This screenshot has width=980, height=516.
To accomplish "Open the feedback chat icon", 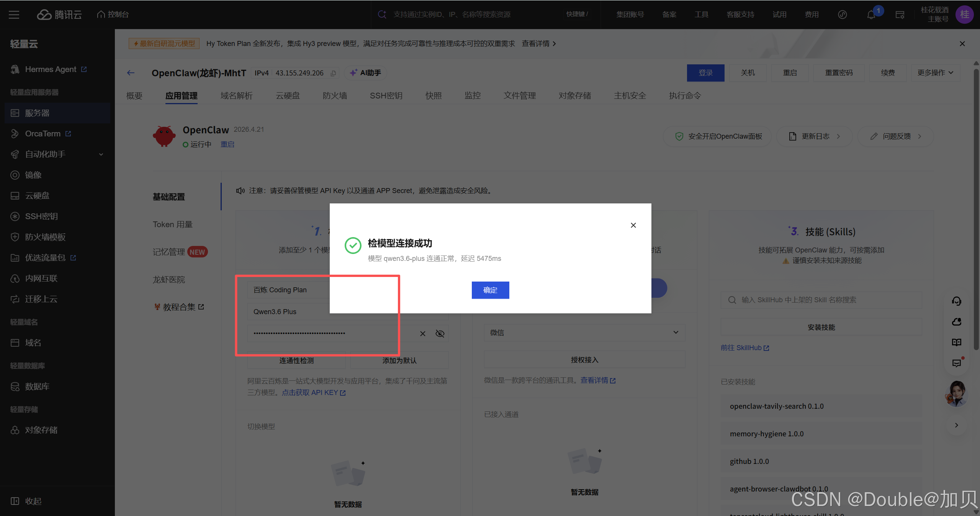I will pos(956,363).
